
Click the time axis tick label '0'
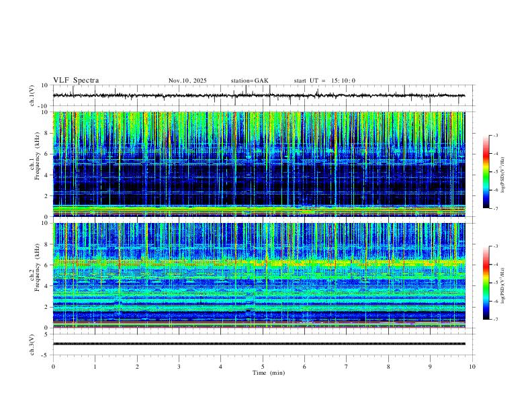[53, 367]
